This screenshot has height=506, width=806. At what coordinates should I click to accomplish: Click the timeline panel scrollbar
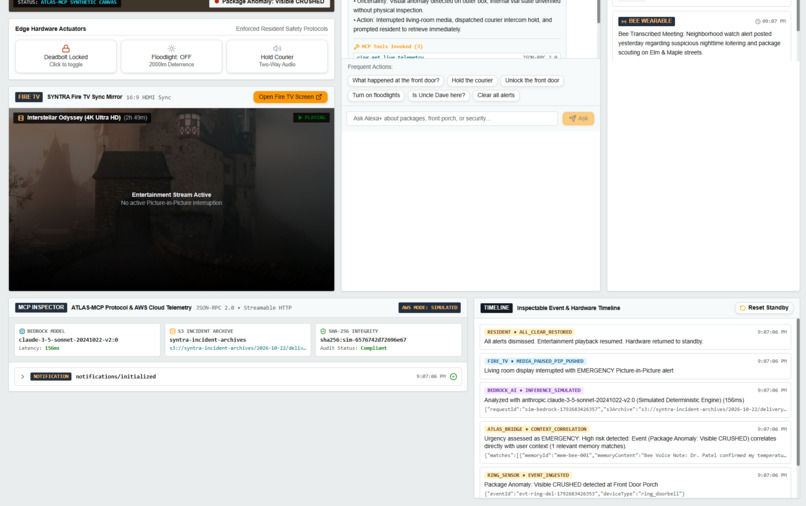click(x=798, y=392)
